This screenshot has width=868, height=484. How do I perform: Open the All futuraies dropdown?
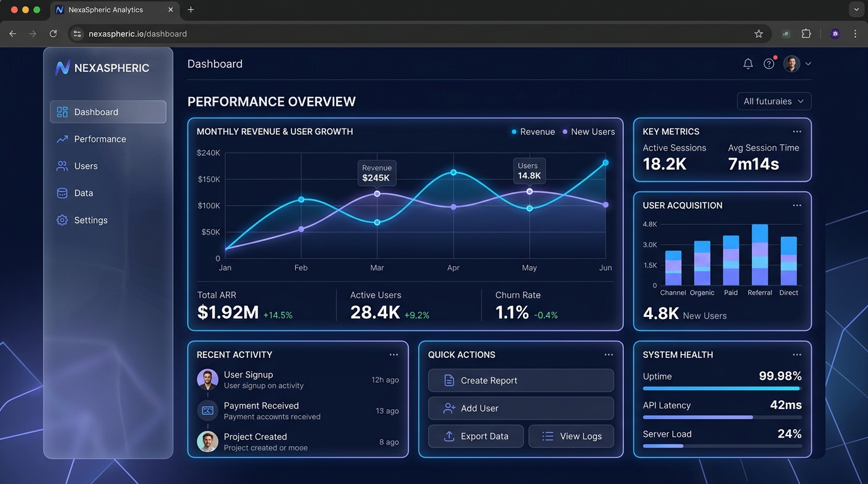coord(774,101)
